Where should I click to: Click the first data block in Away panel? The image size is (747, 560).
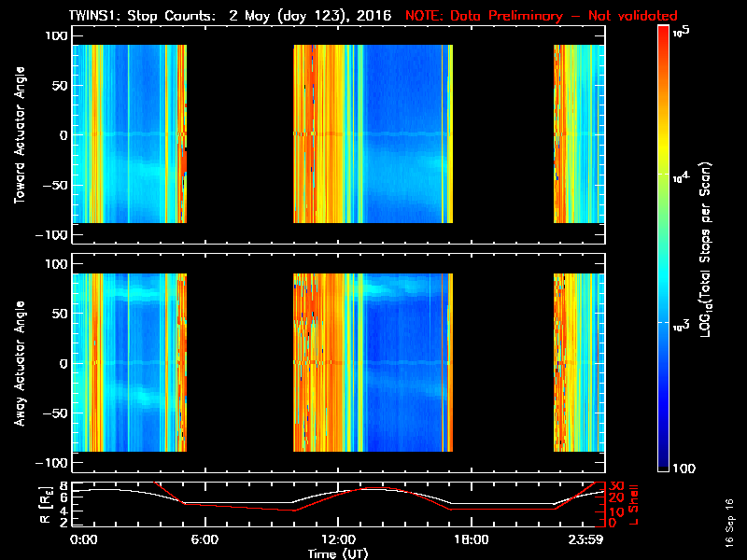tap(129, 362)
